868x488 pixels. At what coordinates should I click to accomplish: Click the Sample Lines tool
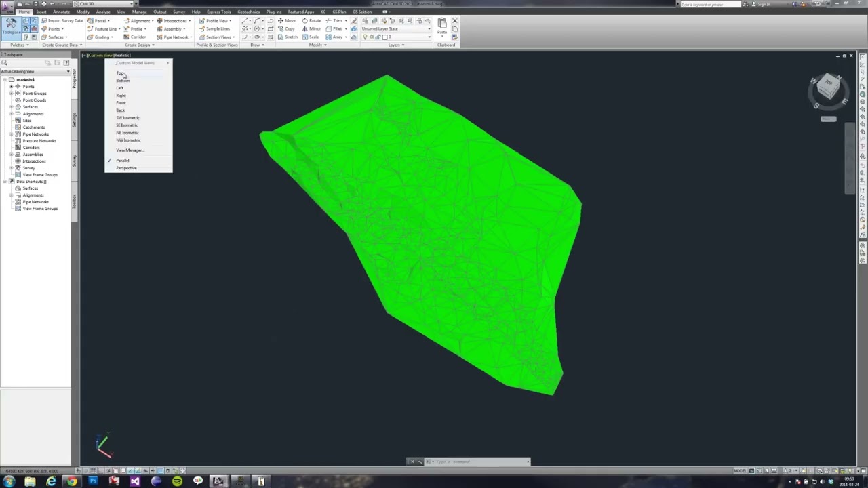[x=214, y=29]
